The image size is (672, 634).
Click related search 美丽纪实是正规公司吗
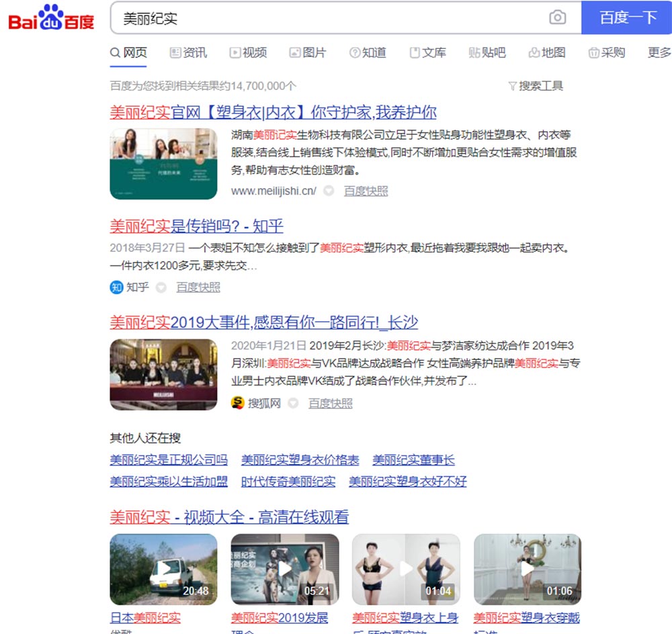169,460
